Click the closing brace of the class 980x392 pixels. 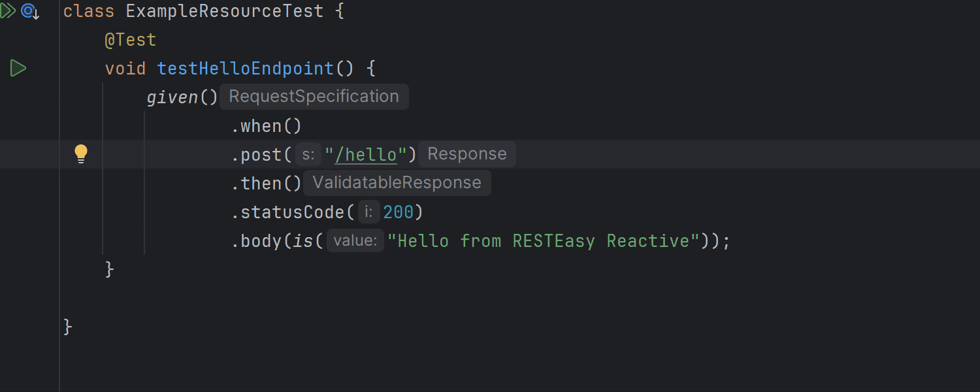[x=67, y=327]
